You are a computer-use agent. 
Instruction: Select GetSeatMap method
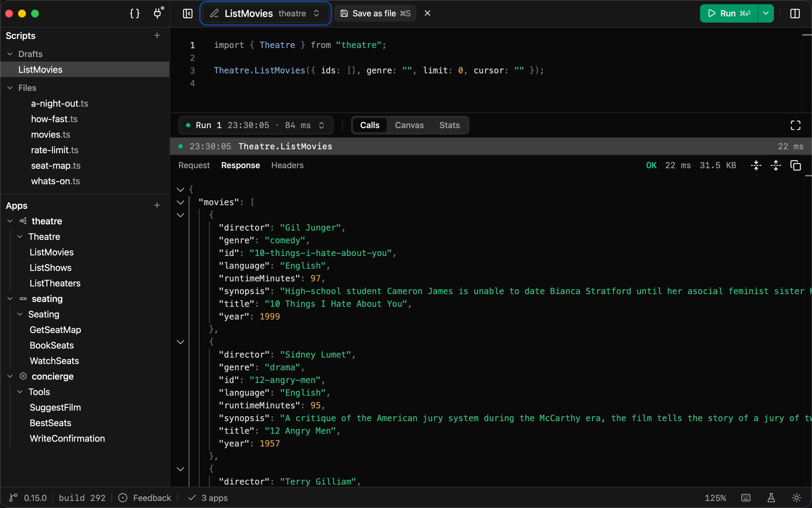tap(55, 330)
